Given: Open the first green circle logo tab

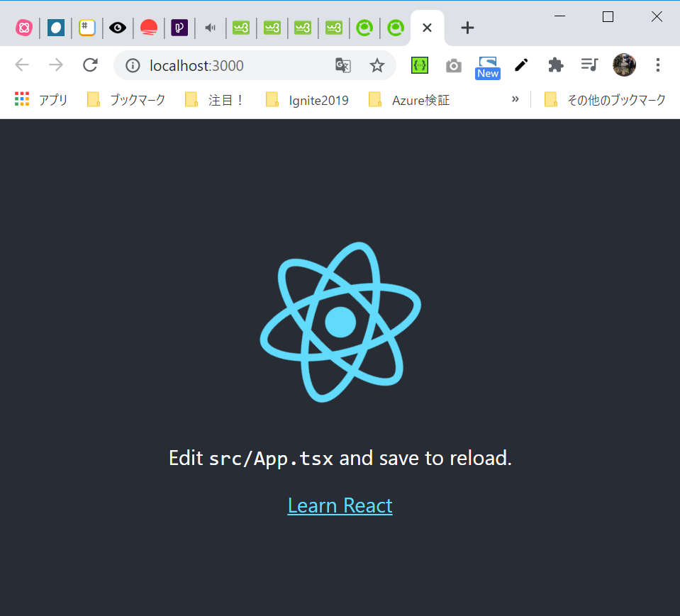Looking at the screenshot, I should coord(364,28).
